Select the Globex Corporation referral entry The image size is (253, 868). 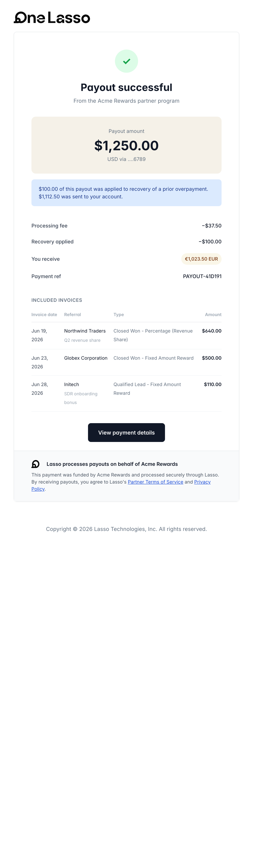86,358
